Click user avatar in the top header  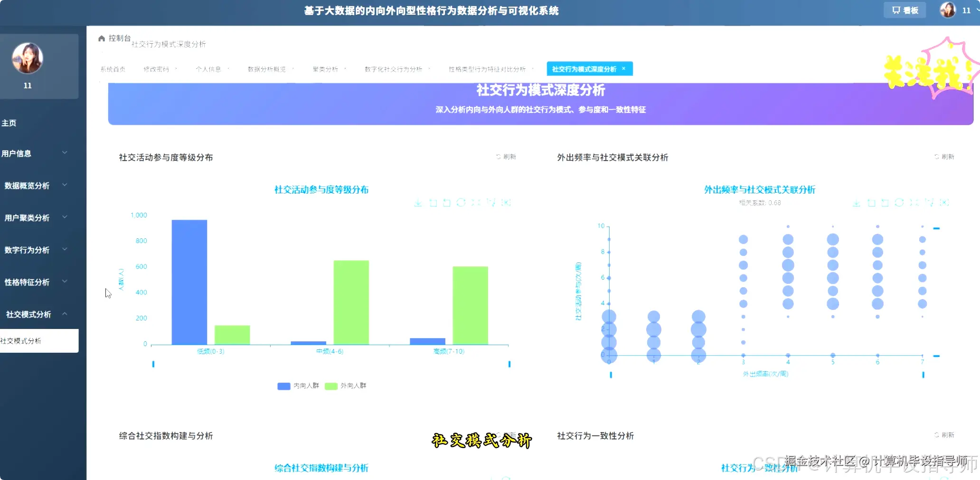(x=948, y=10)
